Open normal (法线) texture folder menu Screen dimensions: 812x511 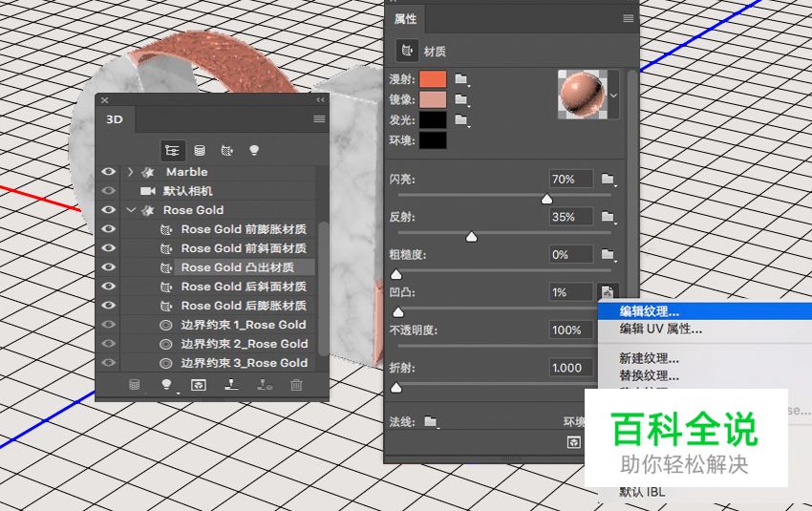click(431, 422)
